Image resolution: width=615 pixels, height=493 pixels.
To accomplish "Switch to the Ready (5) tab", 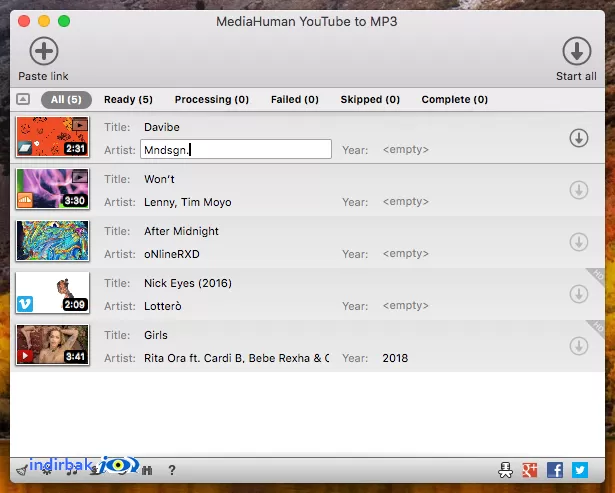I will pyautogui.click(x=128, y=100).
